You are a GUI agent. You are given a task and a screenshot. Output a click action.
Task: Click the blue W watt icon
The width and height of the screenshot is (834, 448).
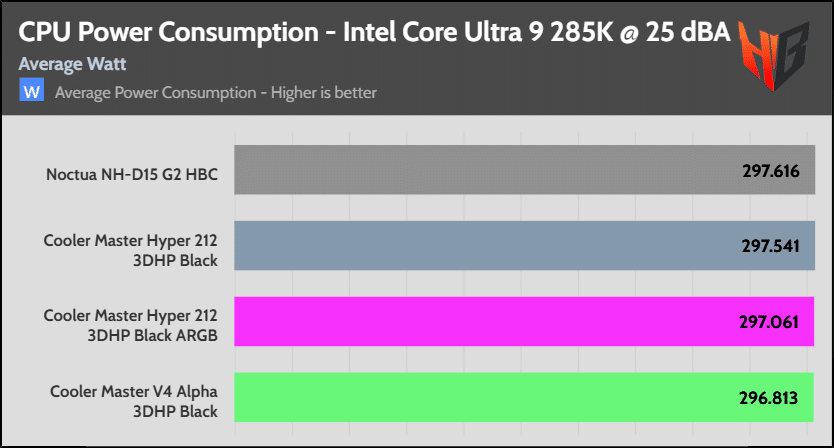[31, 92]
